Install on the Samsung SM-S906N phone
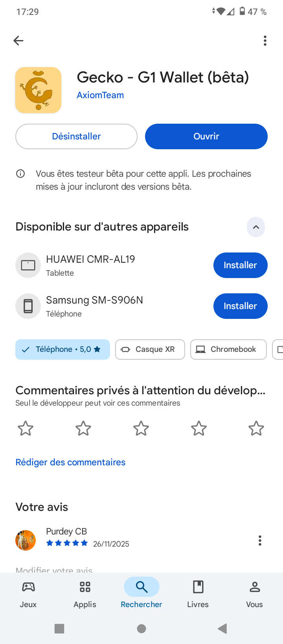This screenshot has height=644, width=283. point(240,306)
